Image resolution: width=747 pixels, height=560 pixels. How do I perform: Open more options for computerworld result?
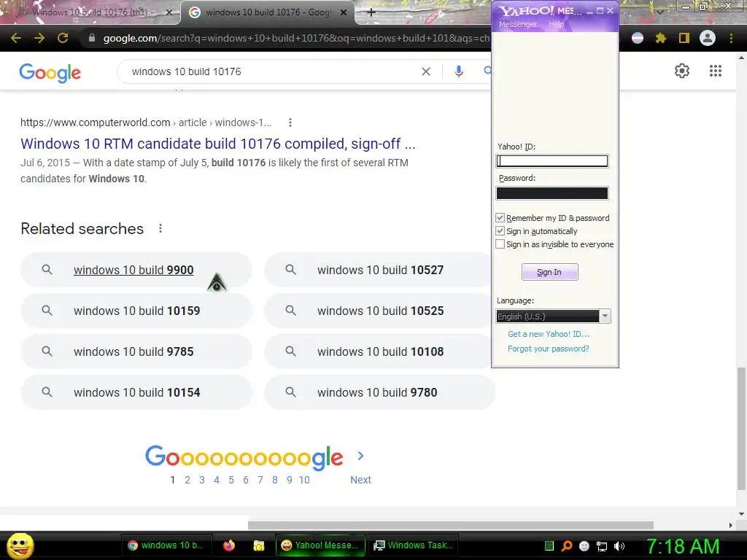[x=290, y=122]
